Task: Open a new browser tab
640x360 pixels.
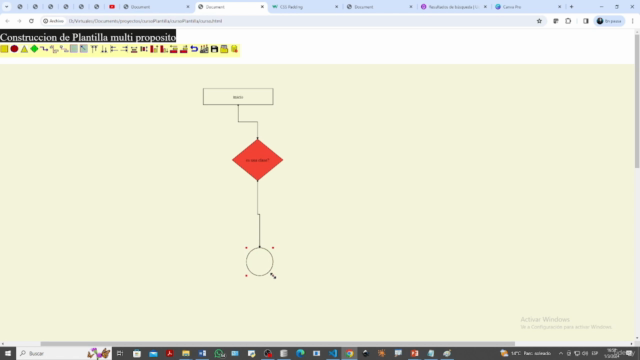Action: [571, 7]
